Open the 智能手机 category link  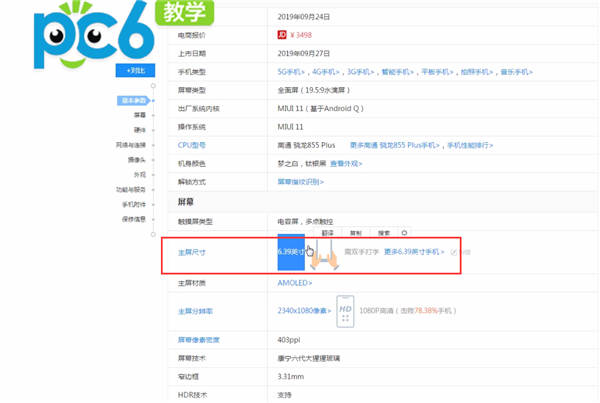click(398, 72)
